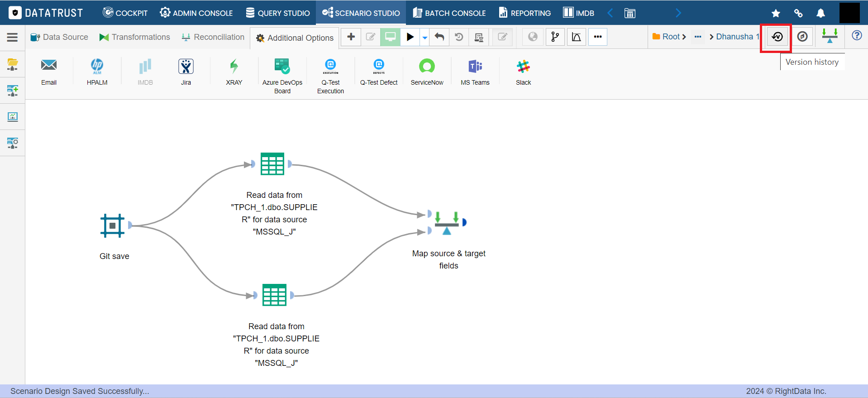Open the Version history icon

pyautogui.click(x=777, y=37)
